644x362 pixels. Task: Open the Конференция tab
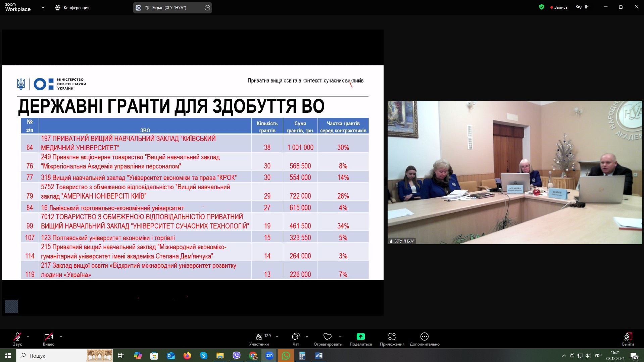click(x=72, y=8)
